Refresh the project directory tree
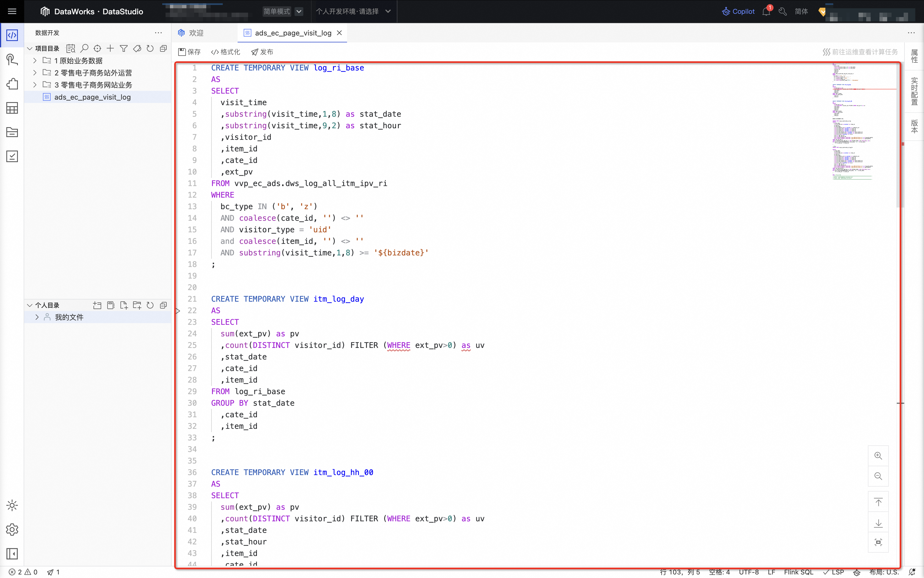The width and height of the screenshot is (924, 578). pyautogui.click(x=150, y=48)
